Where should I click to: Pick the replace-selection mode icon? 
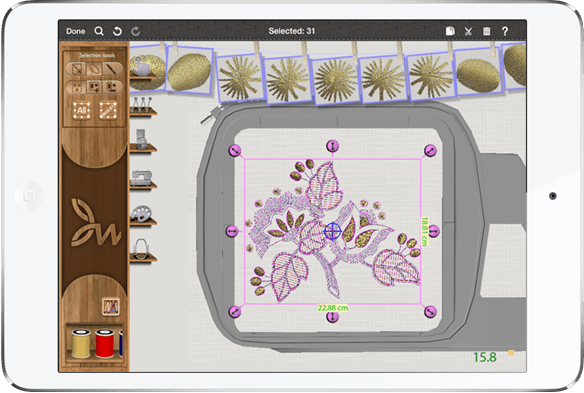point(77,87)
